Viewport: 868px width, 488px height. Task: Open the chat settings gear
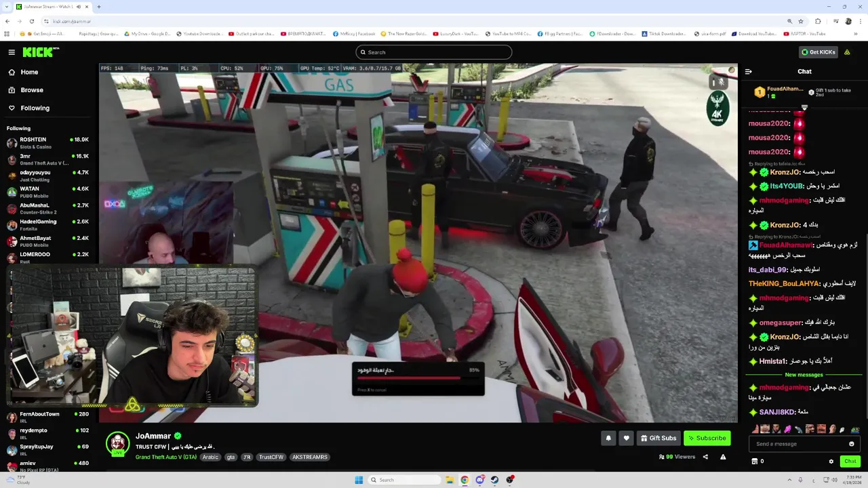pos(831,462)
